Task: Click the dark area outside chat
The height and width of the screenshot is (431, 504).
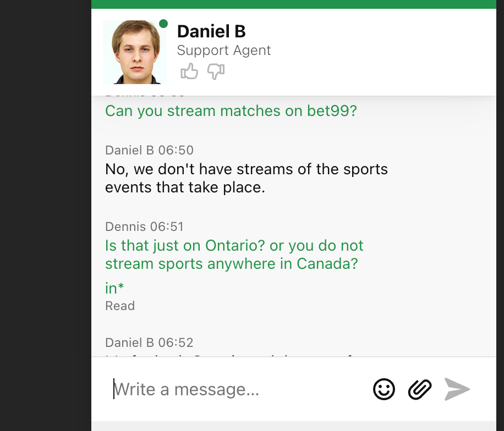Action: pyautogui.click(x=45, y=215)
